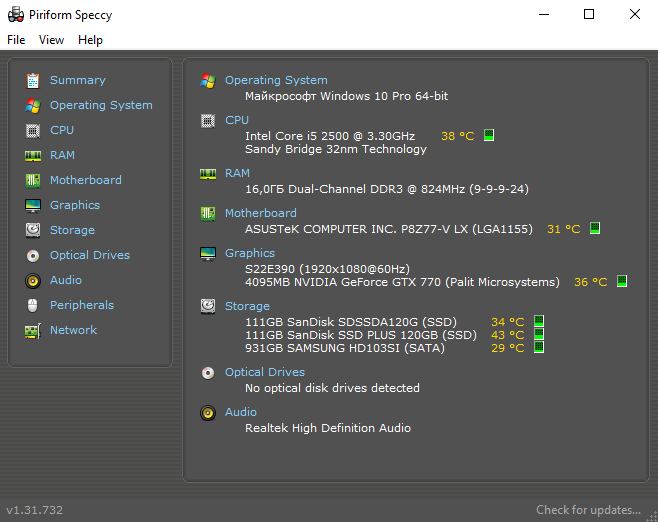Image resolution: width=658 pixels, height=522 pixels.
Task: Open Audio section in sidebar
Action: (66, 280)
